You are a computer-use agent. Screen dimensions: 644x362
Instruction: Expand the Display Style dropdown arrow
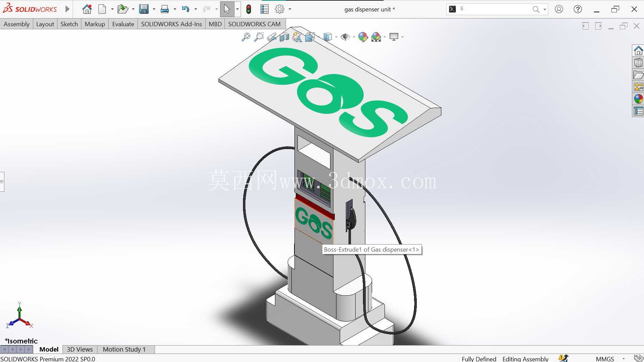pyautogui.click(x=336, y=37)
